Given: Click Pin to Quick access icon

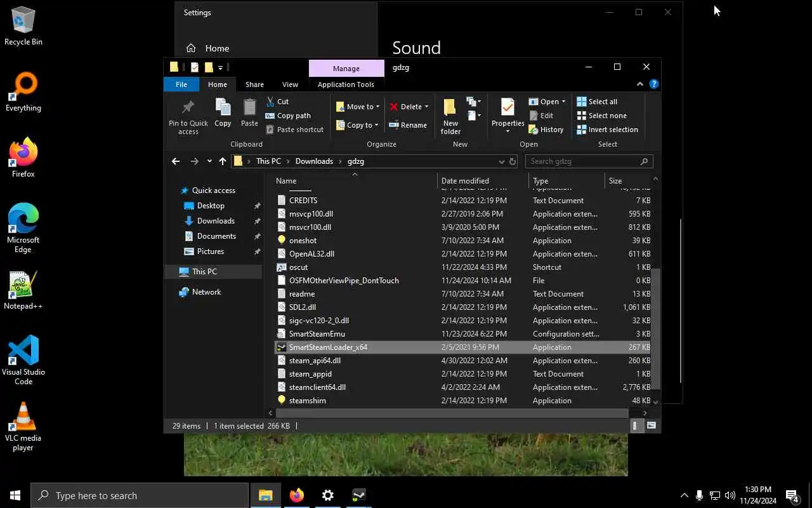Looking at the screenshot, I should [188, 117].
